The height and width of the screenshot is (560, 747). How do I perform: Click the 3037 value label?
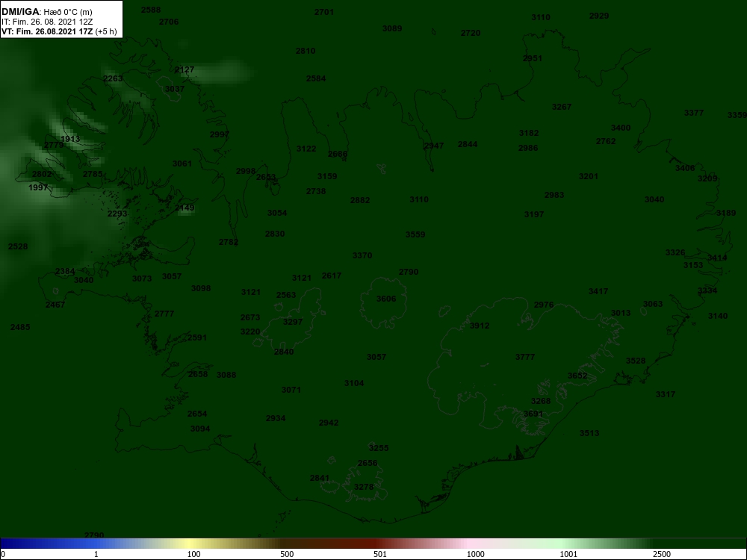point(175,89)
